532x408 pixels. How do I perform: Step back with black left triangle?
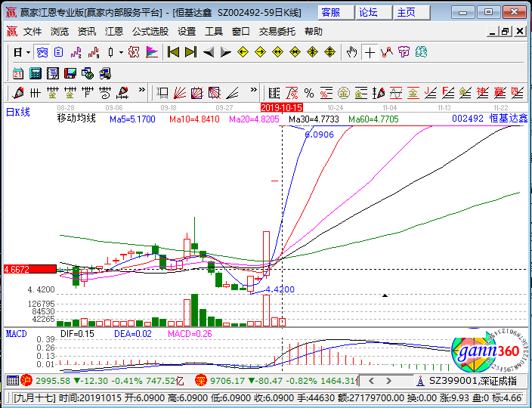click(x=209, y=53)
